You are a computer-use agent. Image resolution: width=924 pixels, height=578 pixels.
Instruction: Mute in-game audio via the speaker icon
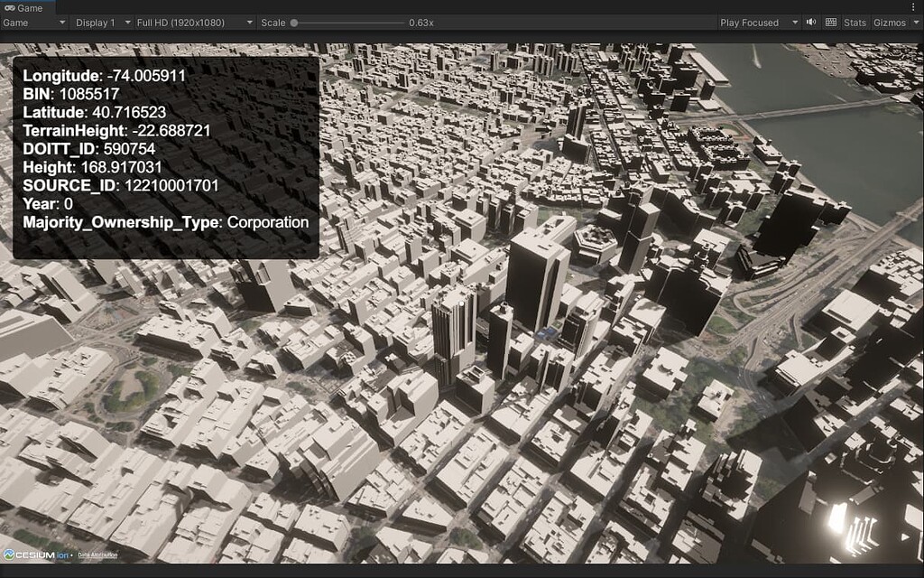coord(812,23)
